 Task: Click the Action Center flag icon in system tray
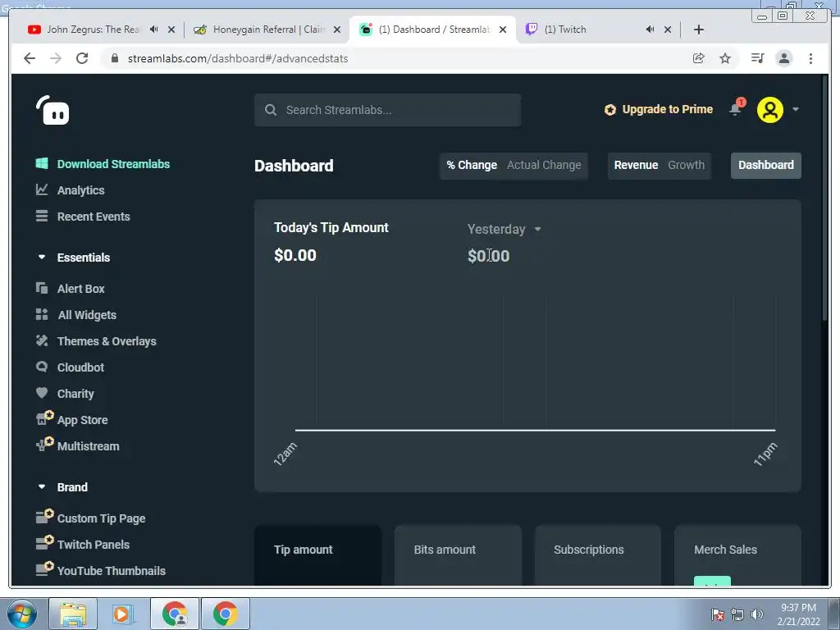[x=717, y=614]
